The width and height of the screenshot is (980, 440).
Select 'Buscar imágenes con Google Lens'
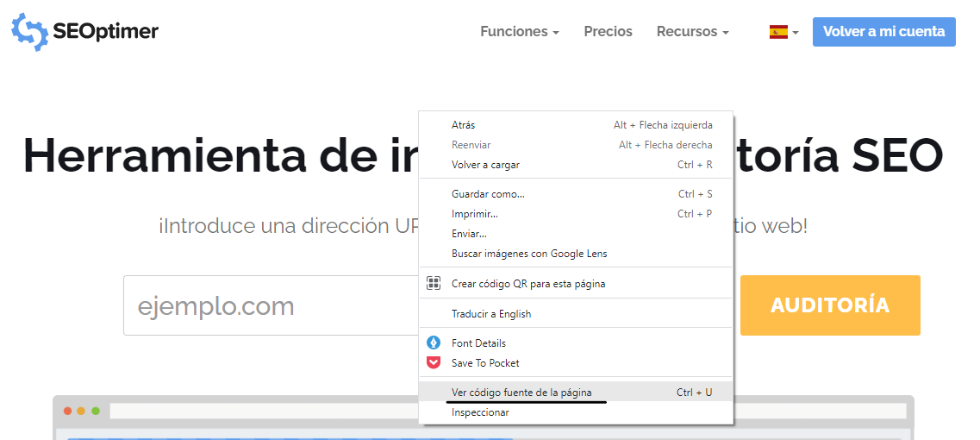529,254
